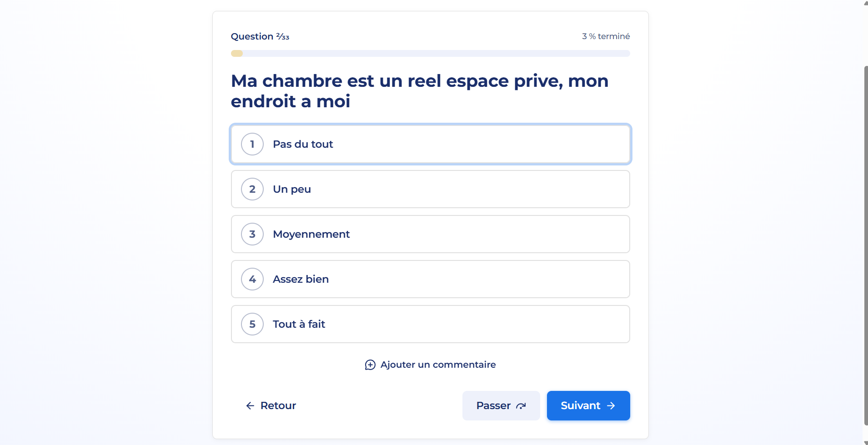Select the number 4 circle badge
The height and width of the screenshot is (445, 868).
[x=252, y=279]
